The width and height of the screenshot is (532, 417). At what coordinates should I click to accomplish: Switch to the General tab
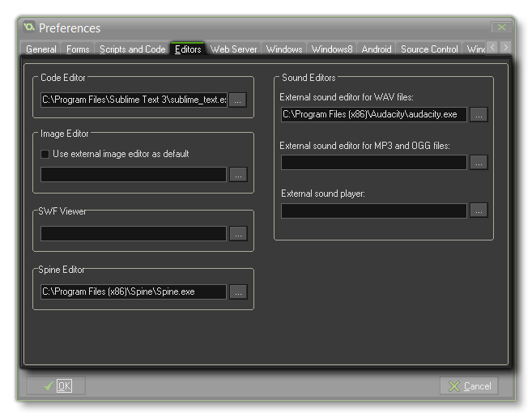pos(41,49)
